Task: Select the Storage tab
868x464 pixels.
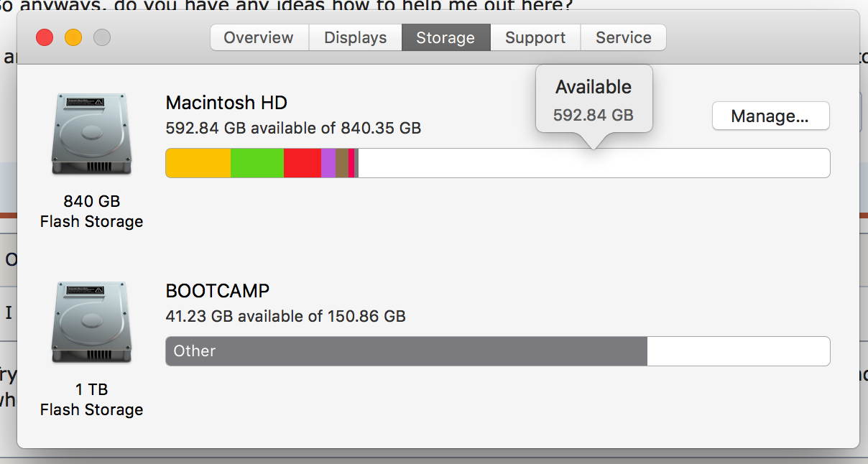Action: [445, 37]
